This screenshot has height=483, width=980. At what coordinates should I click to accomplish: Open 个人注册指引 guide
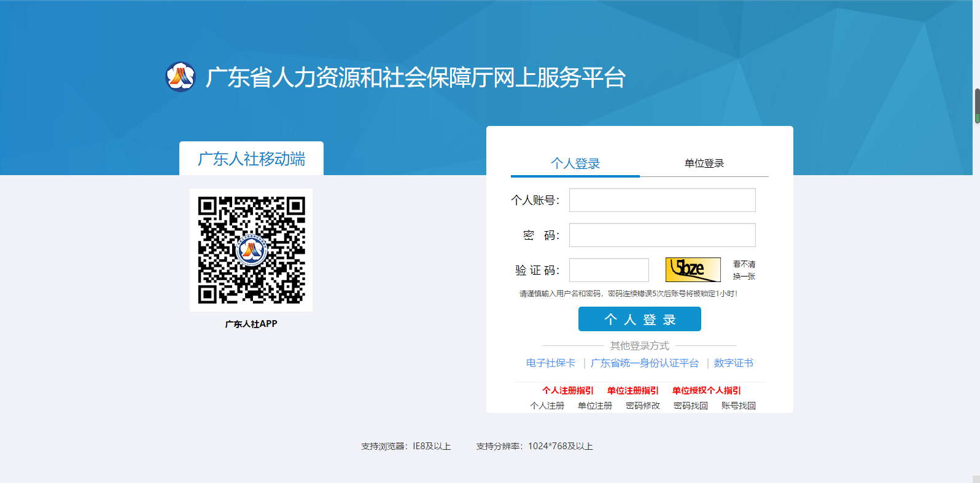[x=568, y=390]
